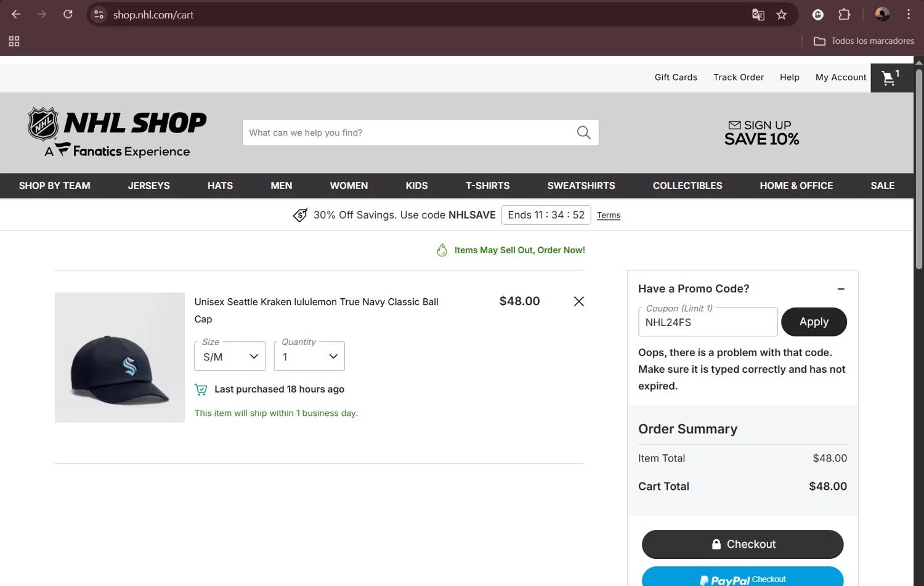Open Todos los marcadores folder
The width and height of the screenshot is (924, 586).
click(864, 41)
